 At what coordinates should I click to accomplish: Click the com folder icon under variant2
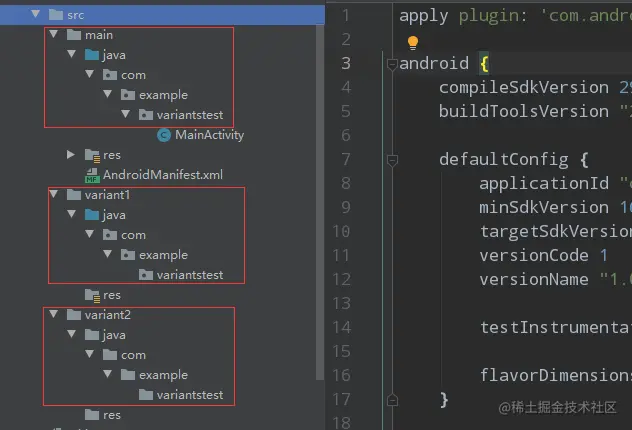click(x=110, y=355)
